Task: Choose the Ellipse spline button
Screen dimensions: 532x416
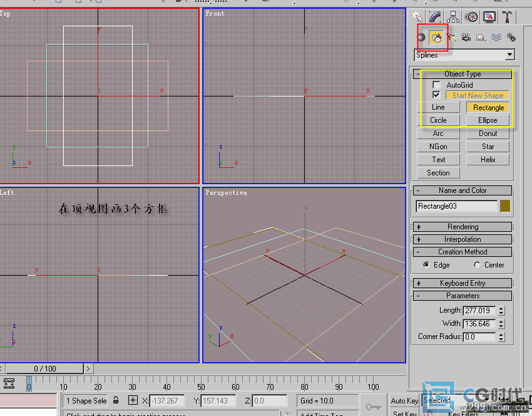Action: pos(488,120)
